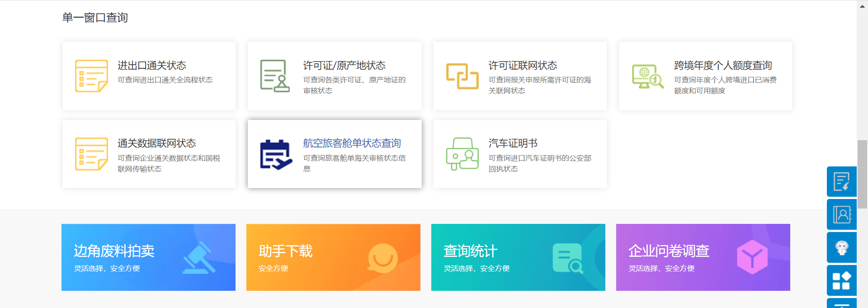Click the 通关数据联网状态 list icon
This screenshot has width=868, height=308.
(x=91, y=154)
